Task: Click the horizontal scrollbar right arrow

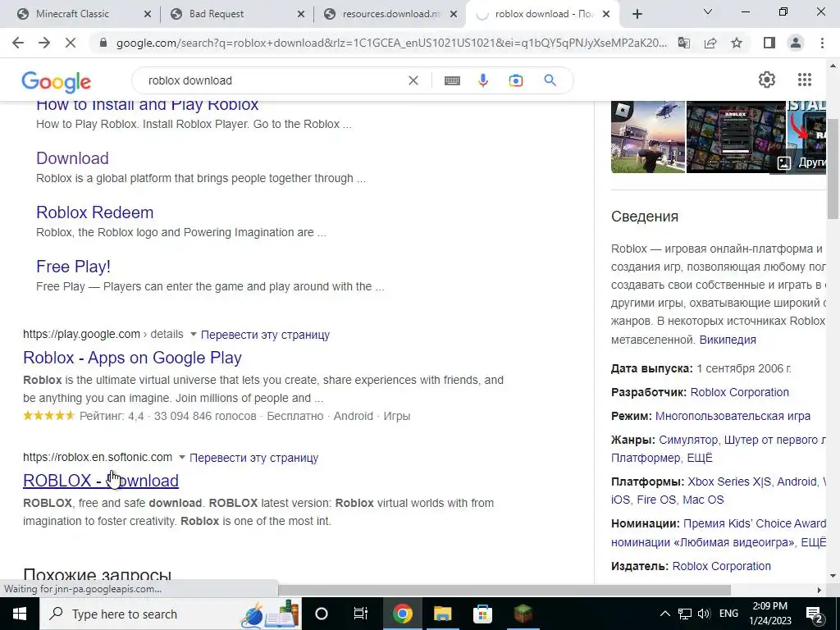Action: point(819,590)
